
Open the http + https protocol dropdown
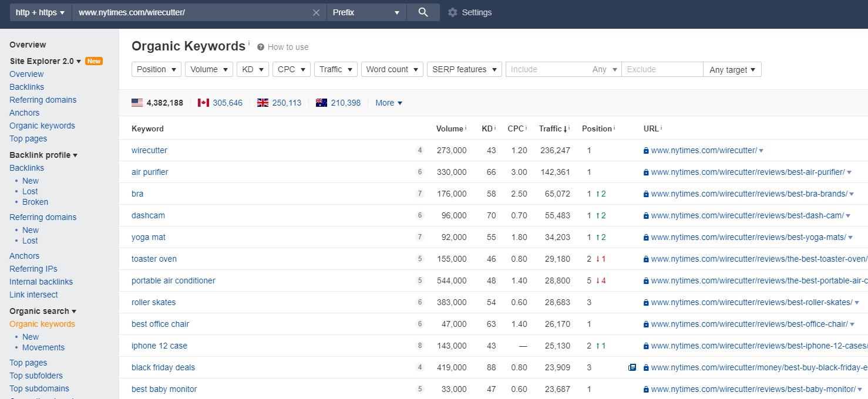tap(40, 12)
